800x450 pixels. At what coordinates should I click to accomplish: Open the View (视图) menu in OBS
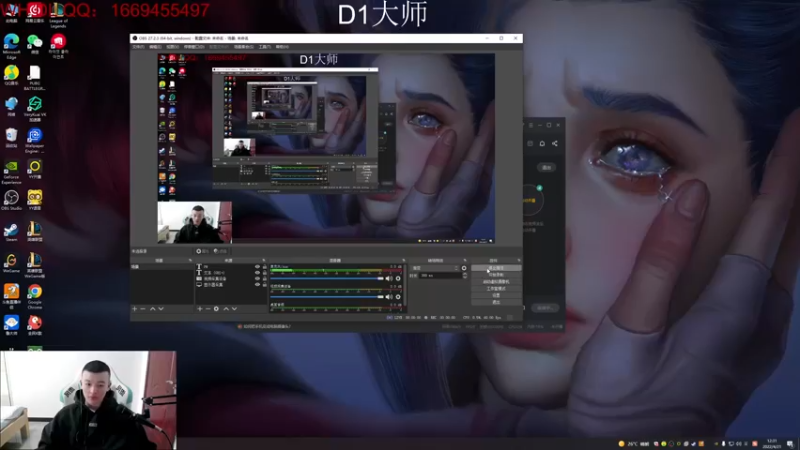pos(172,47)
